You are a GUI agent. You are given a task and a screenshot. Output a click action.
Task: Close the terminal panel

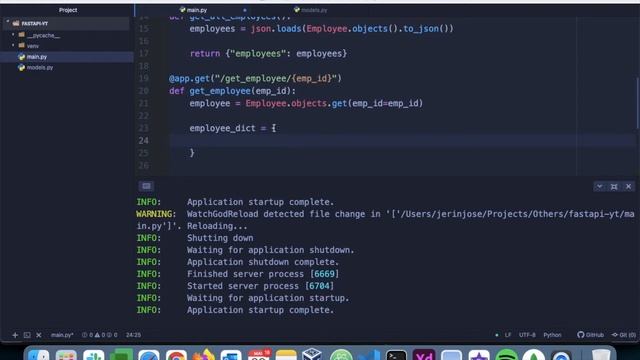[629, 187]
